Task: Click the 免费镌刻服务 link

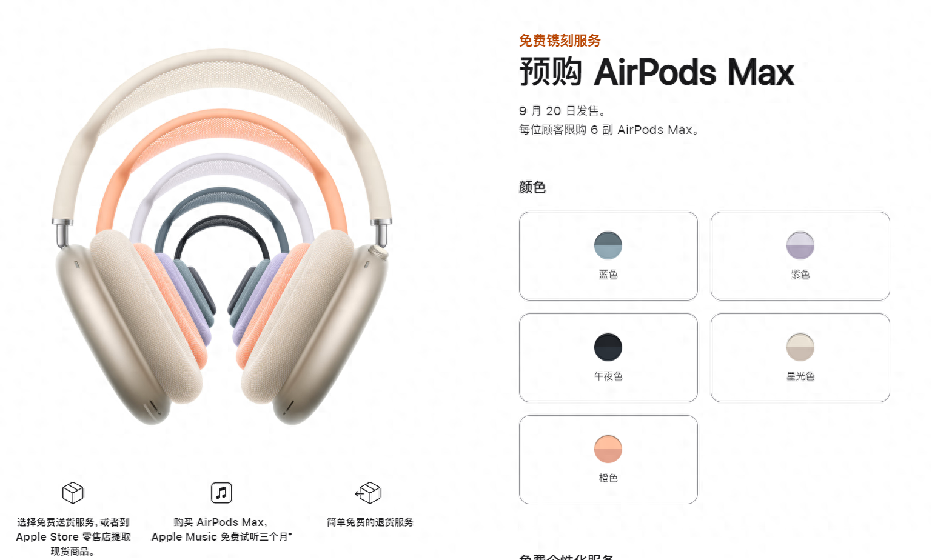Action: [560, 41]
